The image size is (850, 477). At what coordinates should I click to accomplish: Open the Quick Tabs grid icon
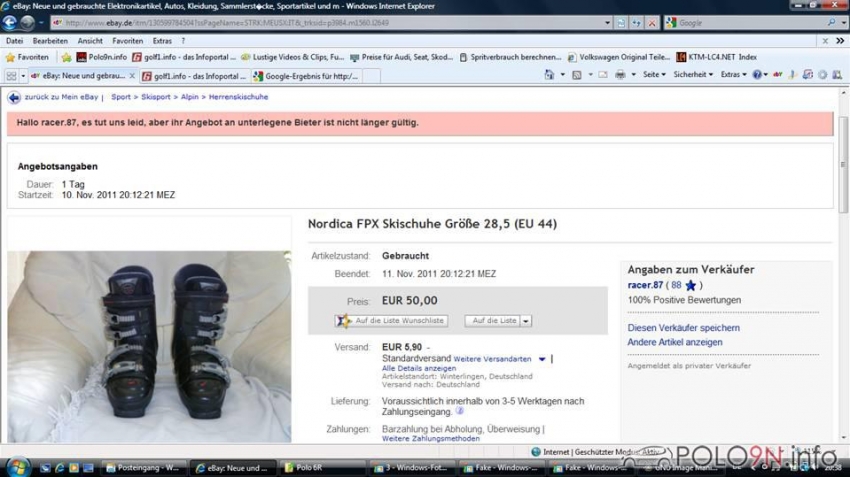coord(11,76)
